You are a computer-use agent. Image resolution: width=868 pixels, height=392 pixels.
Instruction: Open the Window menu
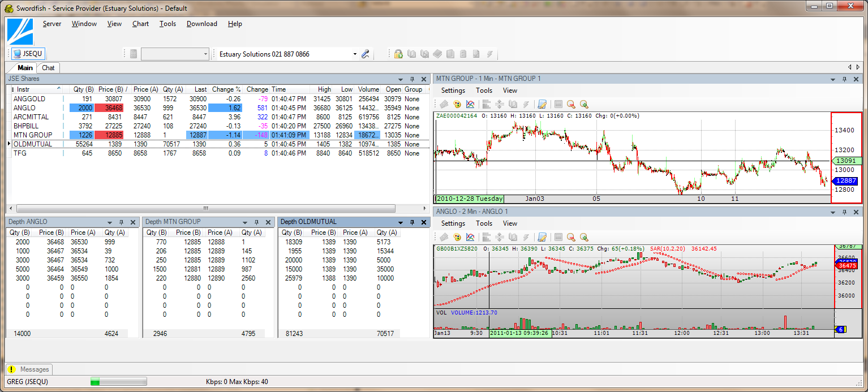[84, 24]
